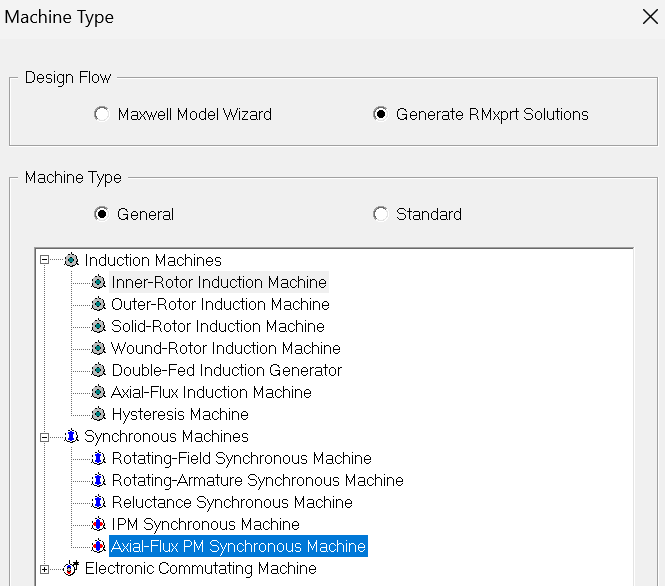This screenshot has height=586, width=665.
Task: Select the General machine type radio
Action: point(101,214)
